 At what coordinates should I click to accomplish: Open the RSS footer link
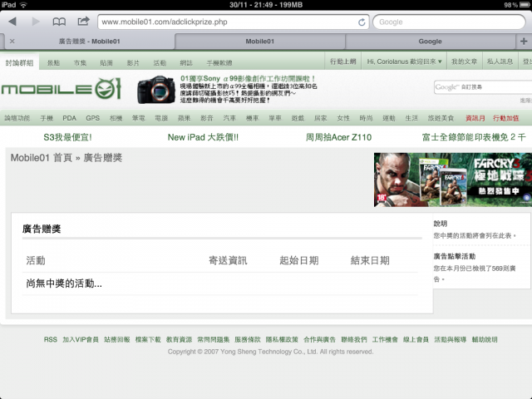[x=51, y=339]
